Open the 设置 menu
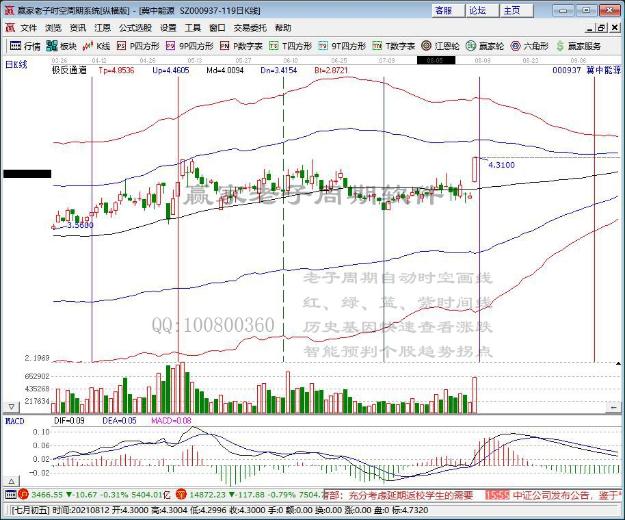The height and width of the screenshot is (520, 625). (168, 28)
